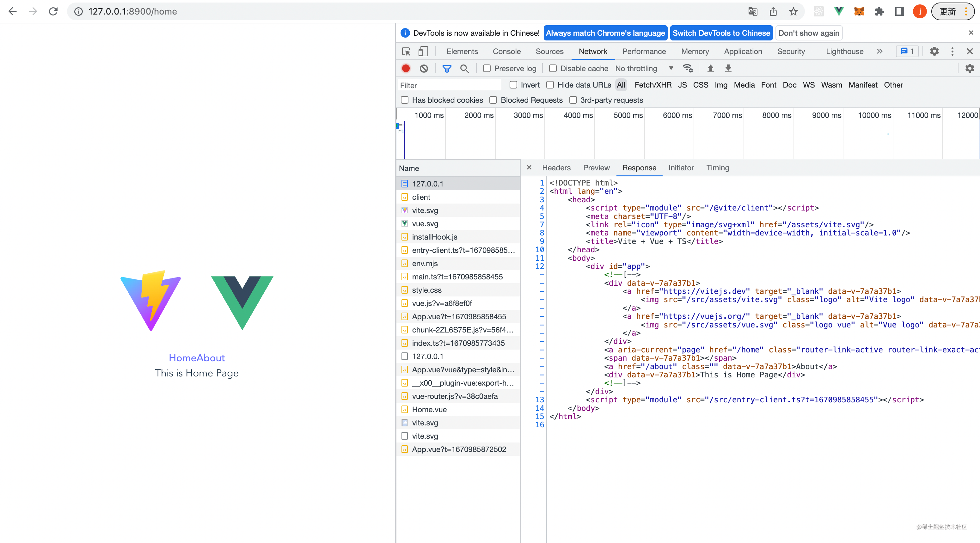Image resolution: width=980 pixels, height=543 pixels.
Task: Open network conditions wifi icon
Action: 688,69
